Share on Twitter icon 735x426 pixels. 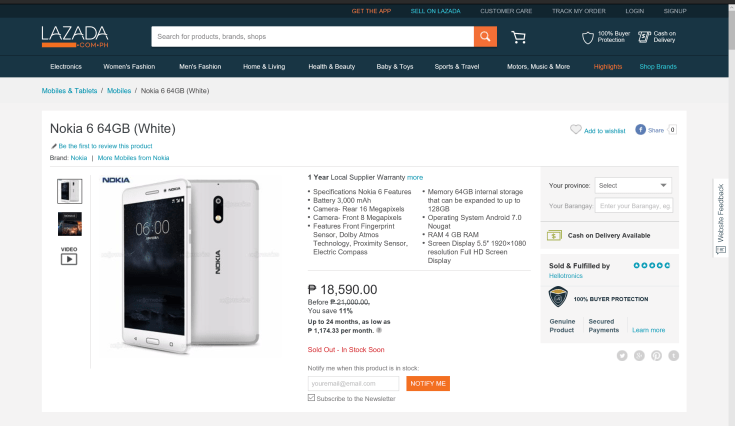coord(621,355)
